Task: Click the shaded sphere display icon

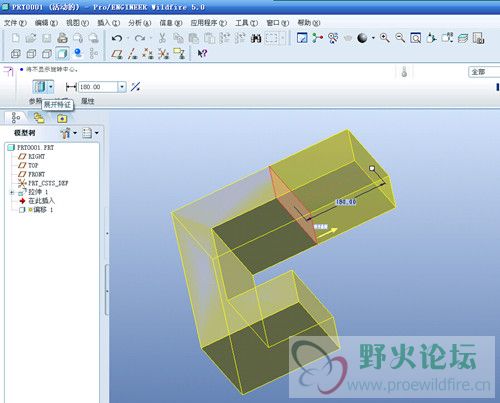Action: 362,38
